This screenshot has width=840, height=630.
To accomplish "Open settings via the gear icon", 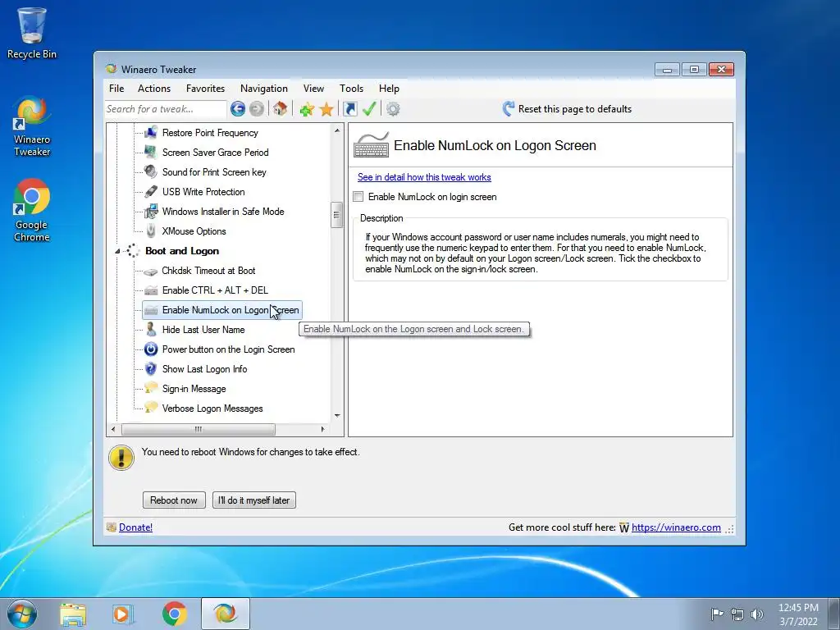I will point(393,109).
